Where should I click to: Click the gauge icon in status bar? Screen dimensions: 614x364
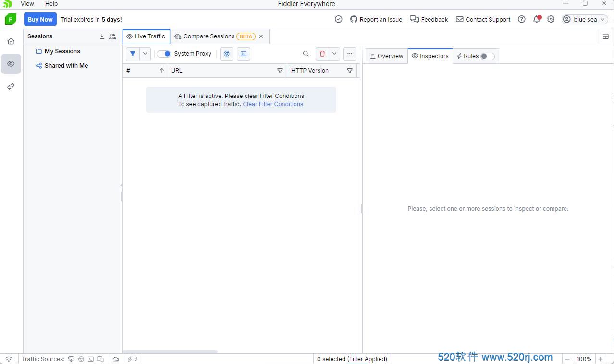coord(116,359)
